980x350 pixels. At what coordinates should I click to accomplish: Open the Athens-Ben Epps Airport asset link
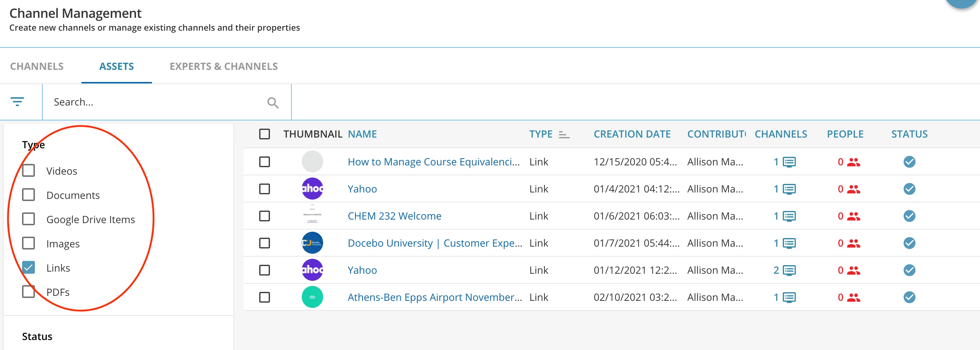click(434, 298)
